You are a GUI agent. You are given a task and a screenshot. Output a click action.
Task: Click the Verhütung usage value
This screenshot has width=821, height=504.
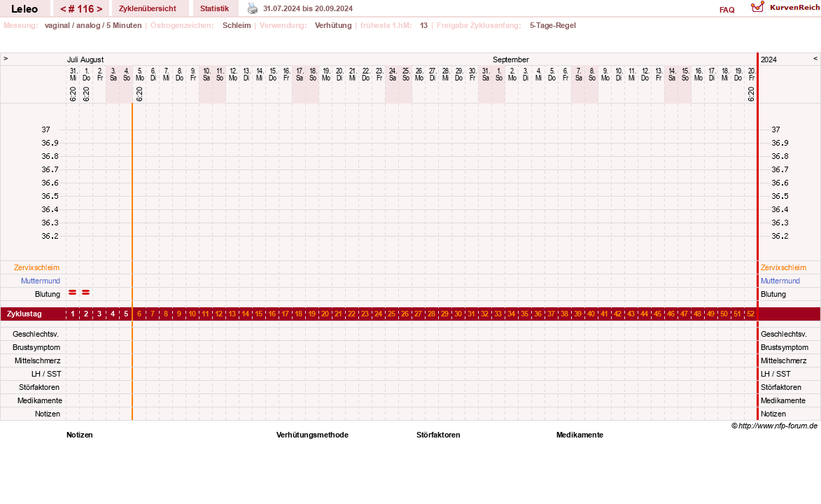coord(333,25)
